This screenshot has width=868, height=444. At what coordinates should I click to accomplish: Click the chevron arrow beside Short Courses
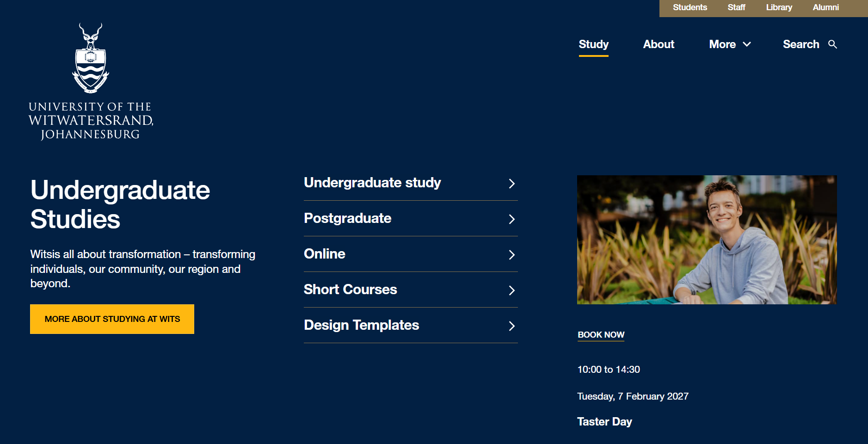(511, 290)
